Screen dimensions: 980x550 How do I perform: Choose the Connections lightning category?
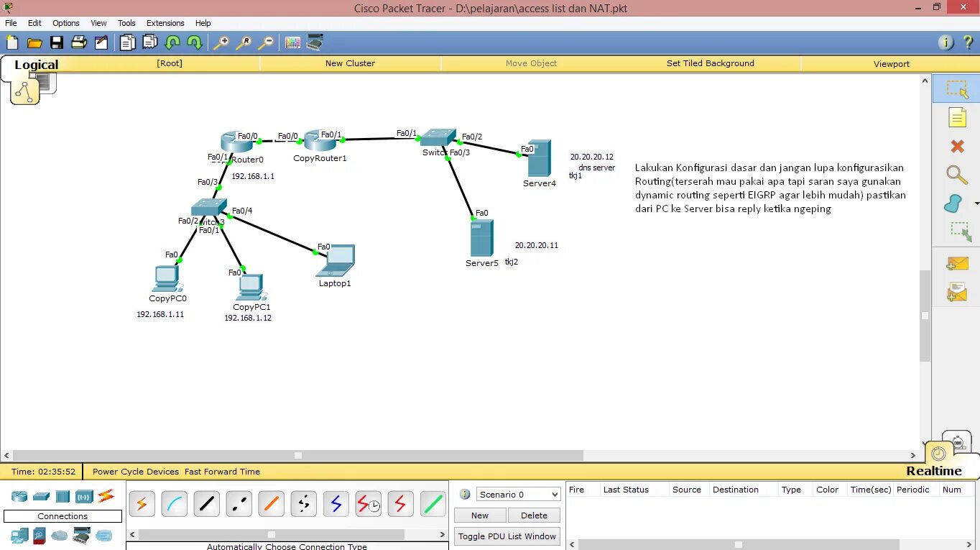point(106,495)
